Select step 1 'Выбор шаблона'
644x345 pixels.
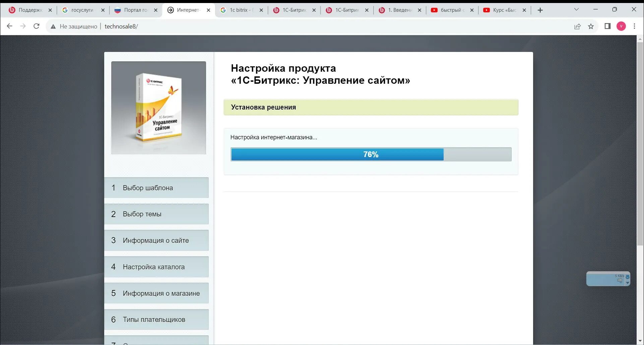156,188
